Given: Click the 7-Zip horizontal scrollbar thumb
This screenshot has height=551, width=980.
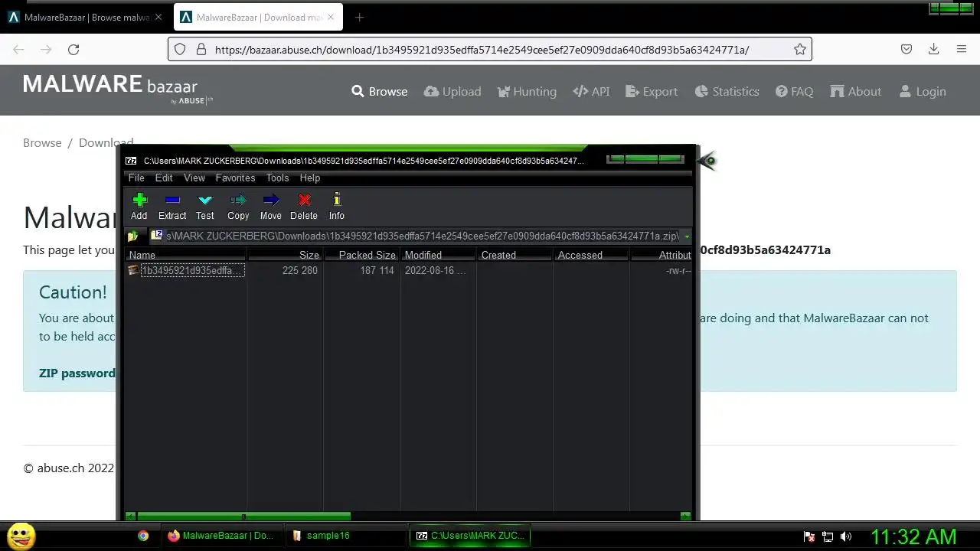Looking at the screenshot, I should click(x=243, y=517).
